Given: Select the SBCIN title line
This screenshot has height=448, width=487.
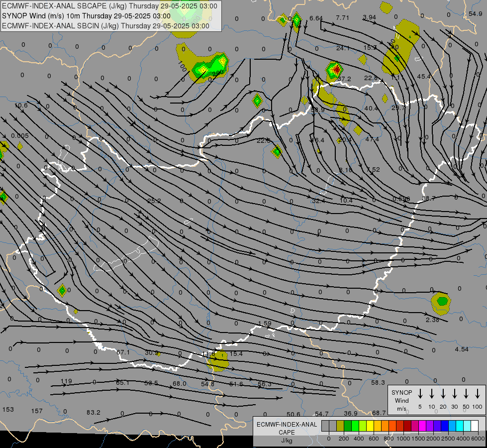Looking at the screenshot, I should 105,26.
